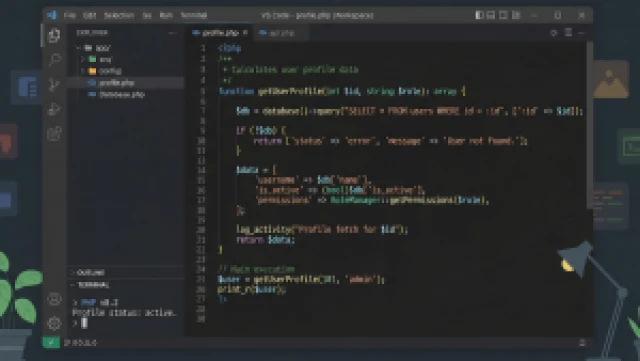Open Explorer panel more actions ellipsis
Image resolution: width=640 pixels, height=361 pixels.
[x=173, y=33]
